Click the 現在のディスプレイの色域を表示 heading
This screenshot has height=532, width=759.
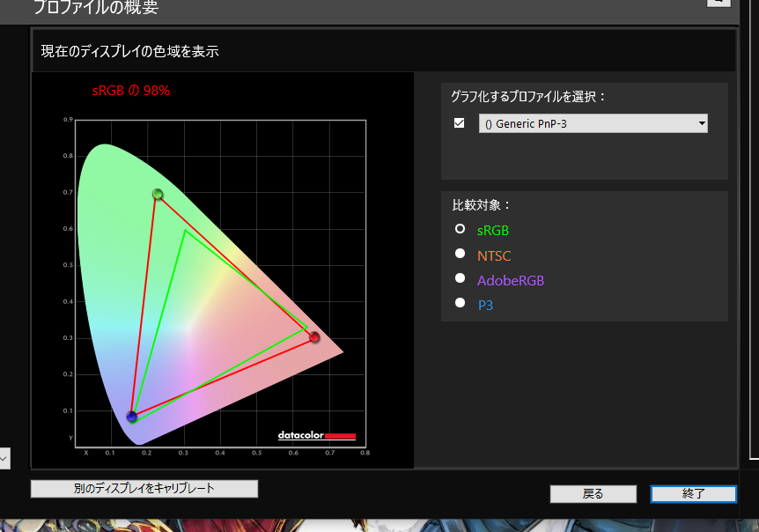pyautogui.click(x=129, y=51)
